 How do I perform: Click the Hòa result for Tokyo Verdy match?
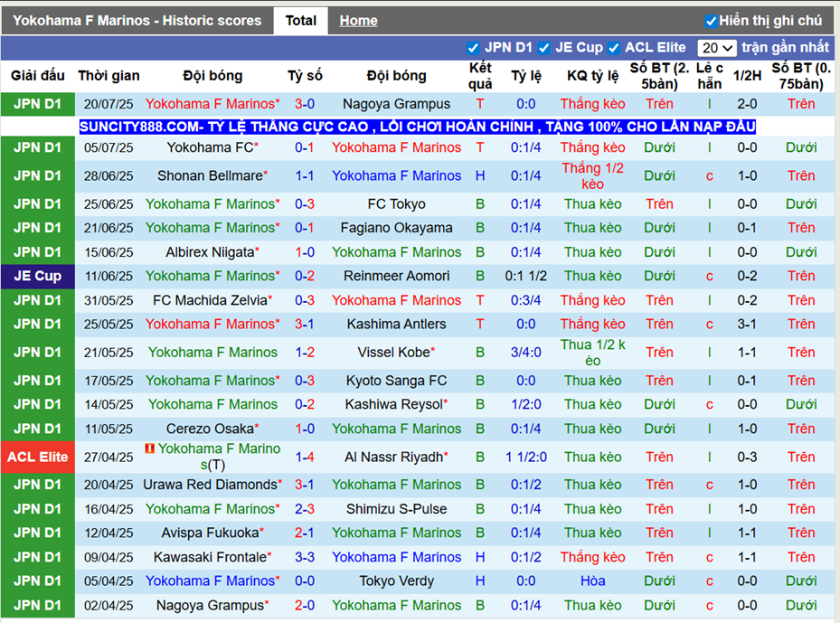point(592,581)
